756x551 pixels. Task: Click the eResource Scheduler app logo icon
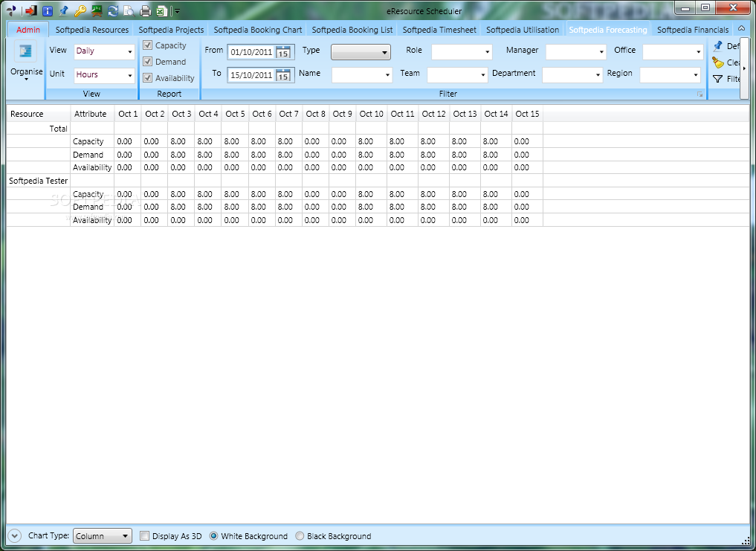point(12,10)
